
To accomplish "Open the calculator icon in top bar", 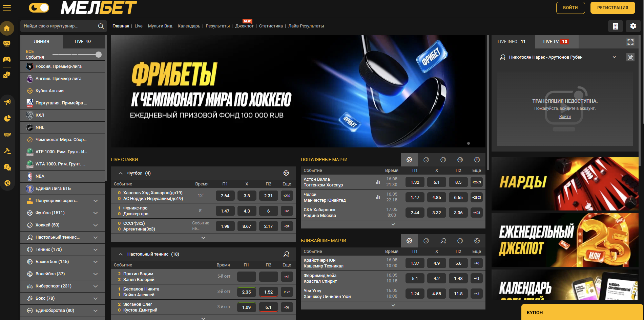I will [x=615, y=26].
